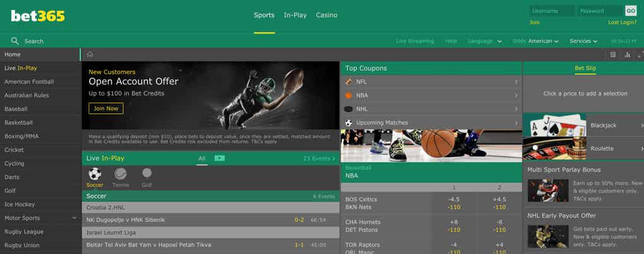Open Rugby League in the sidebar
Screen dimensions: 644x254
[x=40, y=231]
